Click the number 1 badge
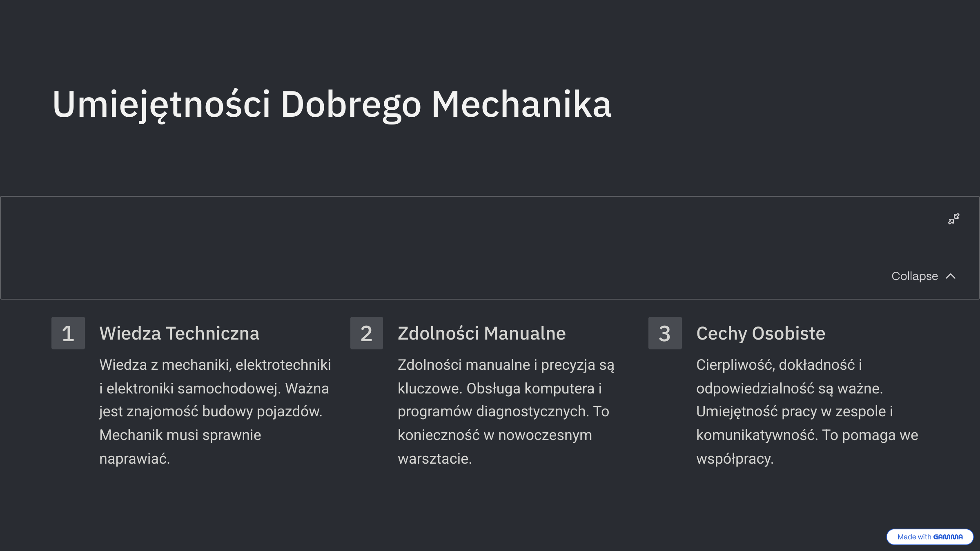 (x=68, y=333)
